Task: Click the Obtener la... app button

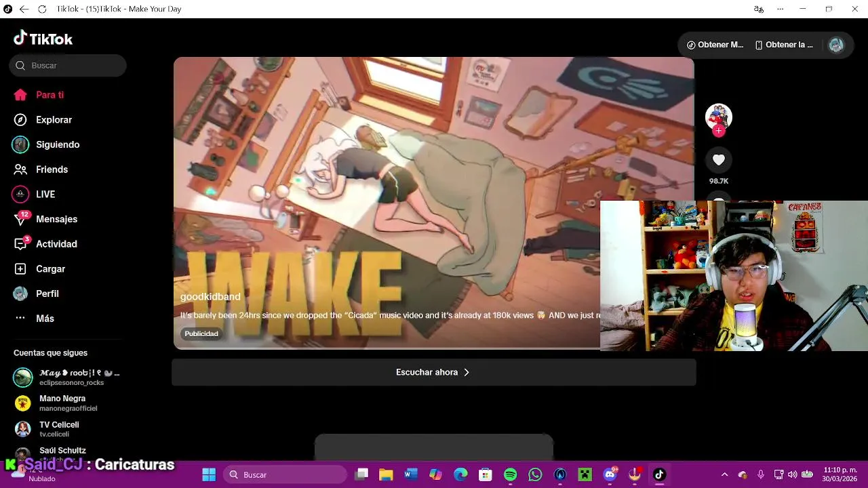Action: click(784, 45)
